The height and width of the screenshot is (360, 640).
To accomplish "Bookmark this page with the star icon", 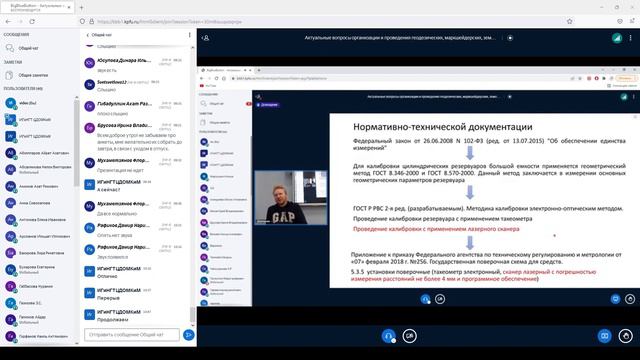I will click(x=569, y=22).
